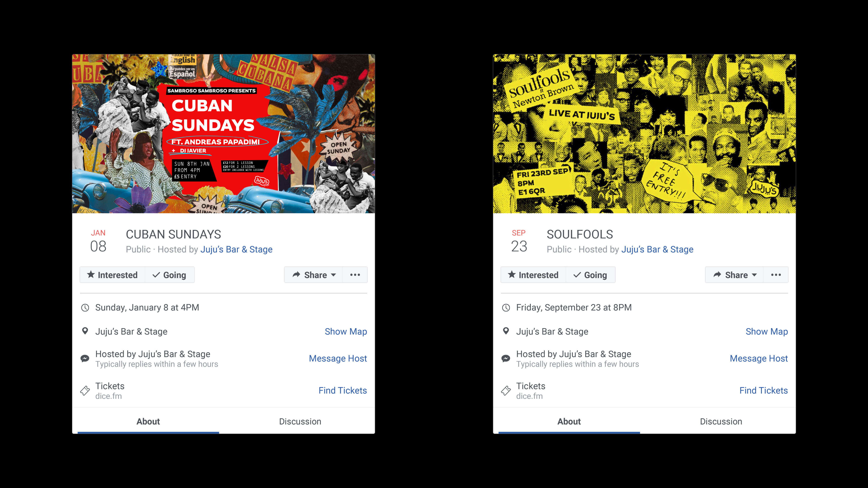
Task: Click Find Tickets link for Cuban Sundays
Action: (x=343, y=390)
